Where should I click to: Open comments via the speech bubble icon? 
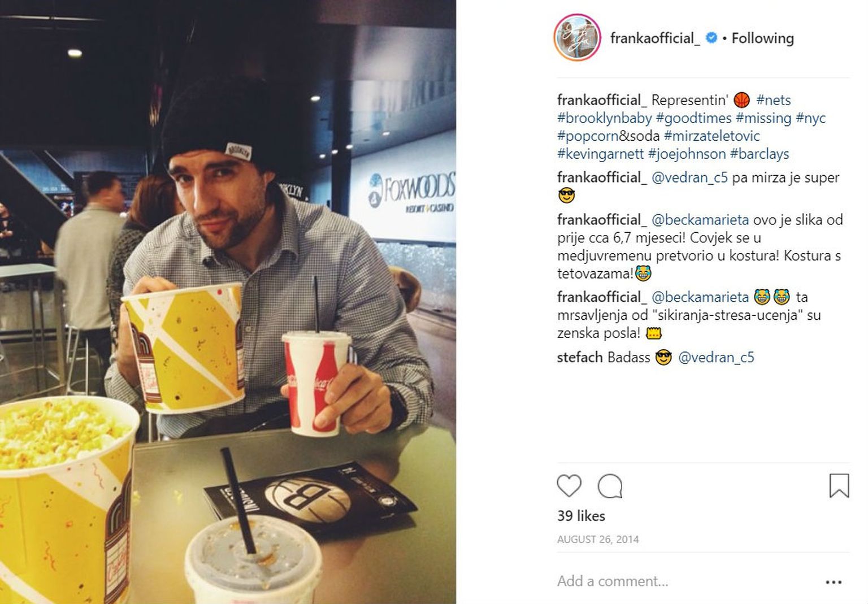[610, 486]
